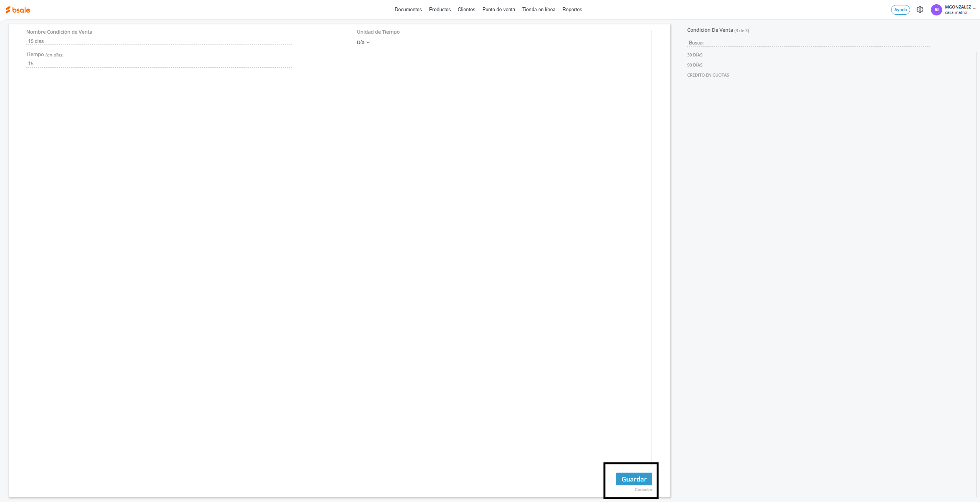The height and width of the screenshot is (502, 980).
Task: Select the 90 DÍAS condition
Action: click(x=695, y=65)
